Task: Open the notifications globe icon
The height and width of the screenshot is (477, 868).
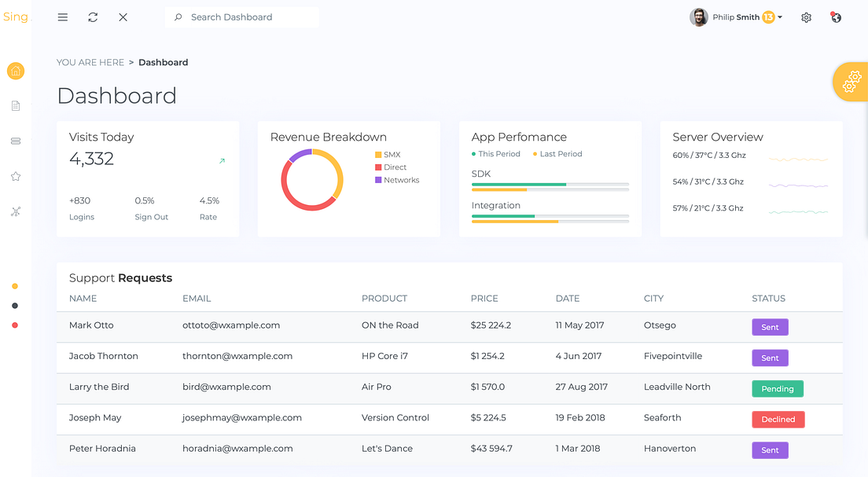Action: (835, 17)
